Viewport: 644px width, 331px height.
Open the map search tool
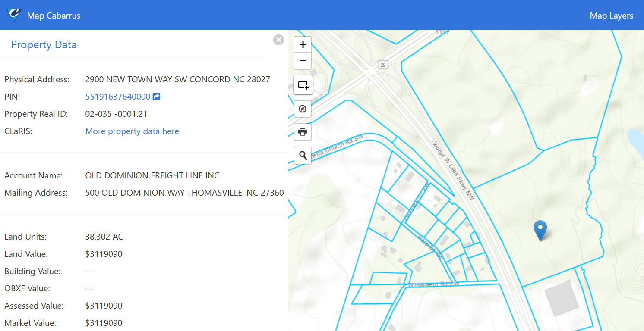(x=303, y=155)
